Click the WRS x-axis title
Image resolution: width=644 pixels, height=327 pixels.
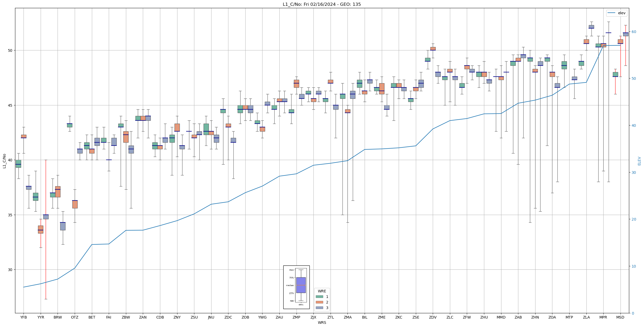coord(322,323)
